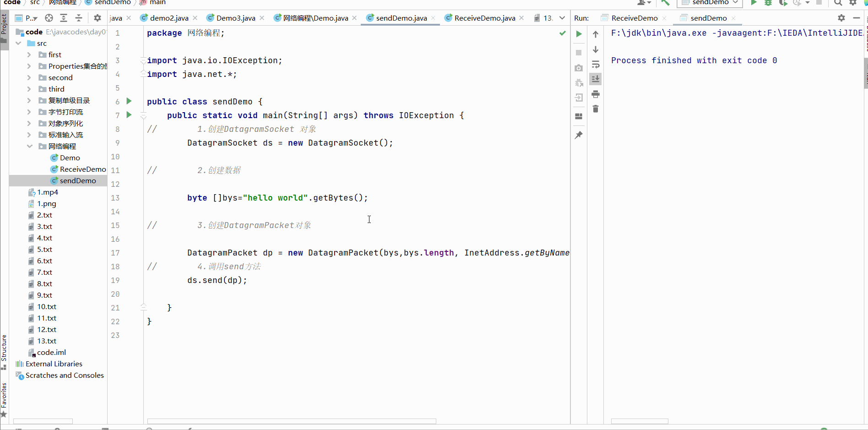
Task: Open Scratches and Consoles node
Action: click(60, 375)
